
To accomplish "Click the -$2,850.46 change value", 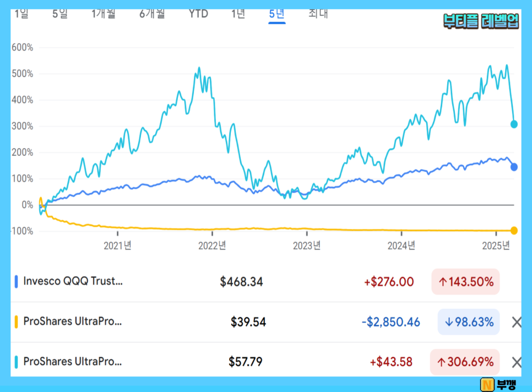I will point(391,322).
